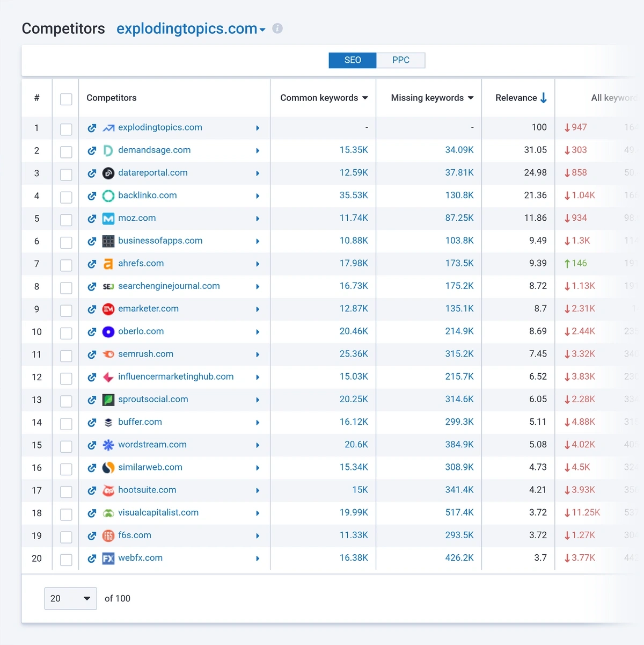Switch to the SEO tab
Viewport: 644px width, 645px height.
[x=353, y=60]
